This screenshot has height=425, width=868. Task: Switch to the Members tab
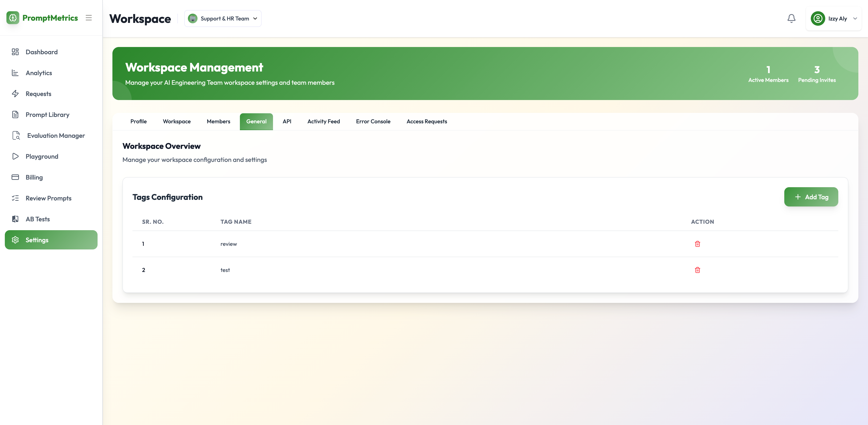[x=218, y=121]
